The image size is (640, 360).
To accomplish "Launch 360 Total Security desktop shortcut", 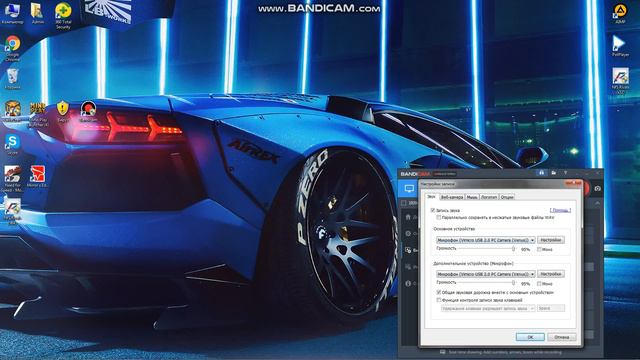I will 63,16.
